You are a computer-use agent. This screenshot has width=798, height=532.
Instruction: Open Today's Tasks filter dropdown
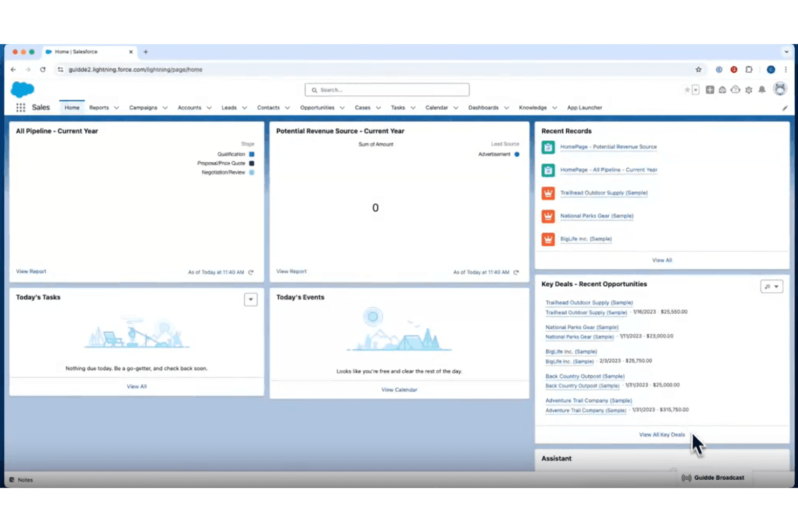(251, 300)
